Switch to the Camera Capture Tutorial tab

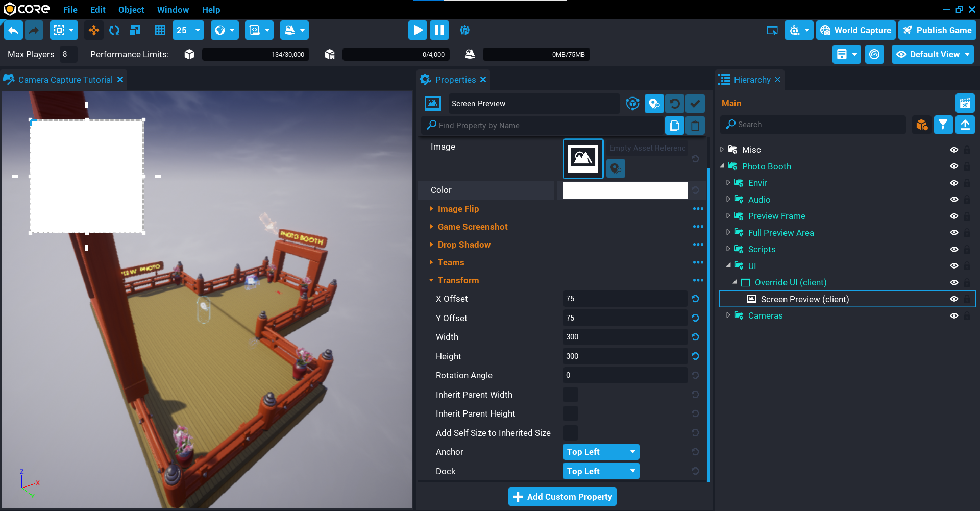coord(65,80)
